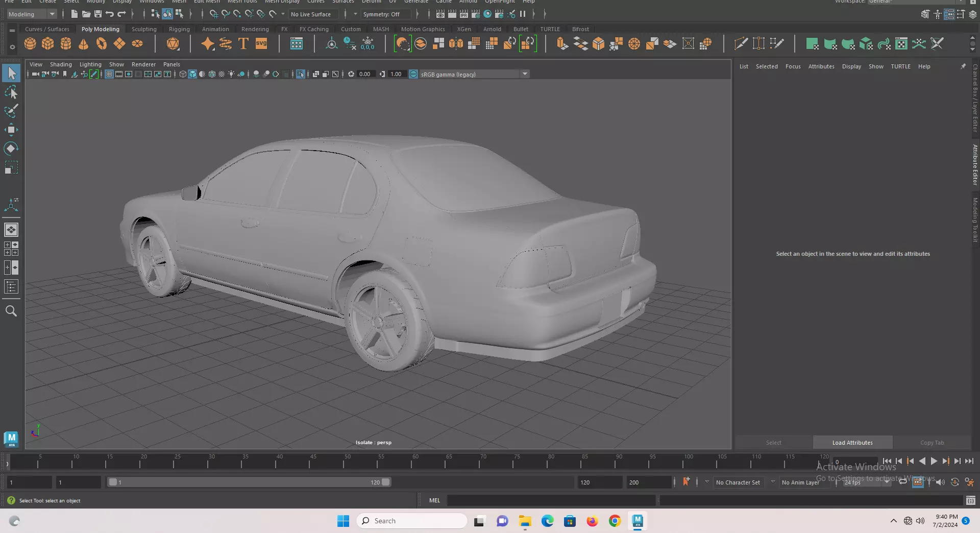Image resolution: width=980 pixels, height=533 pixels.
Task: Click the MEL command language label
Action: (434, 500)
